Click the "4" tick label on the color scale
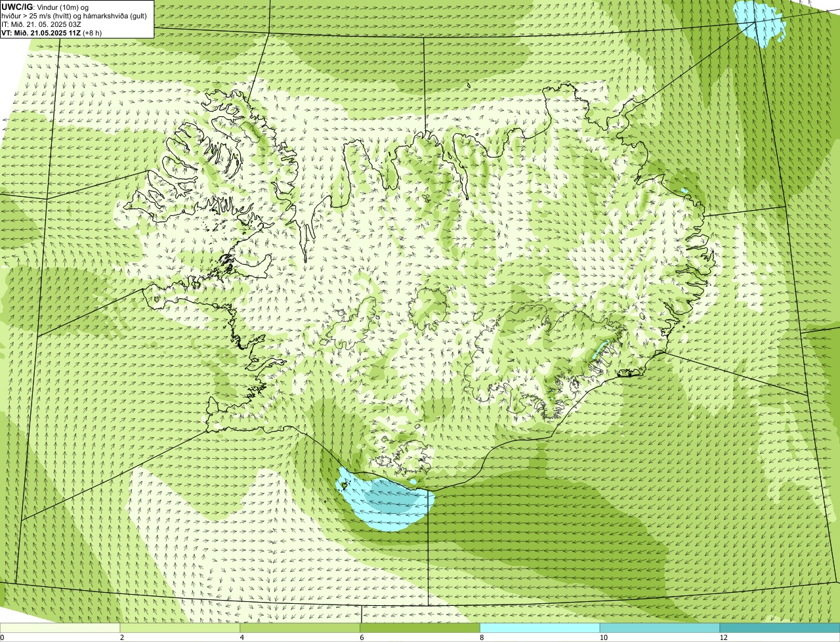Screen dimensions: 840x642 click(242, 637)
